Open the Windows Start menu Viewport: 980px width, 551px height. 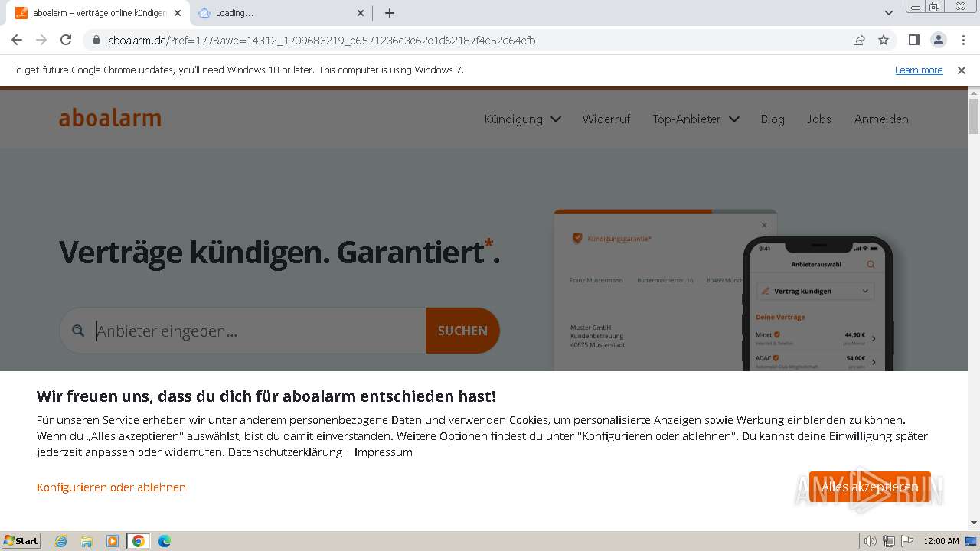(21, 540)
